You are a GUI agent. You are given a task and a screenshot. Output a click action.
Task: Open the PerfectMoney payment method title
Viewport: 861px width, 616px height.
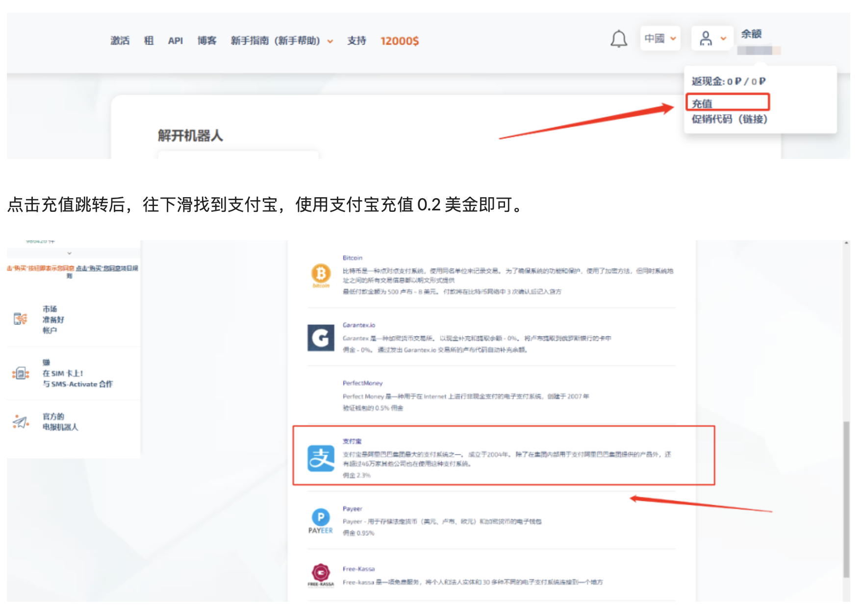(362, 383)
